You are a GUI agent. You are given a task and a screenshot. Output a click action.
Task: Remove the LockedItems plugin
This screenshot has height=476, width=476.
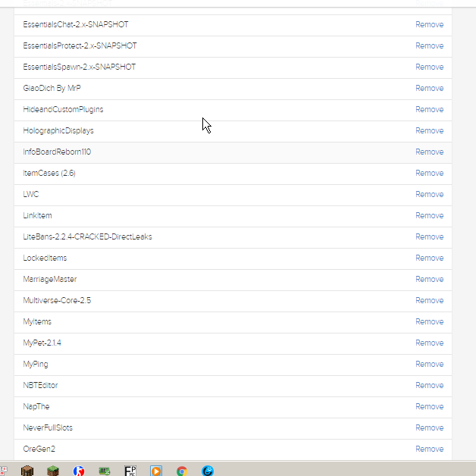point(429,258)
